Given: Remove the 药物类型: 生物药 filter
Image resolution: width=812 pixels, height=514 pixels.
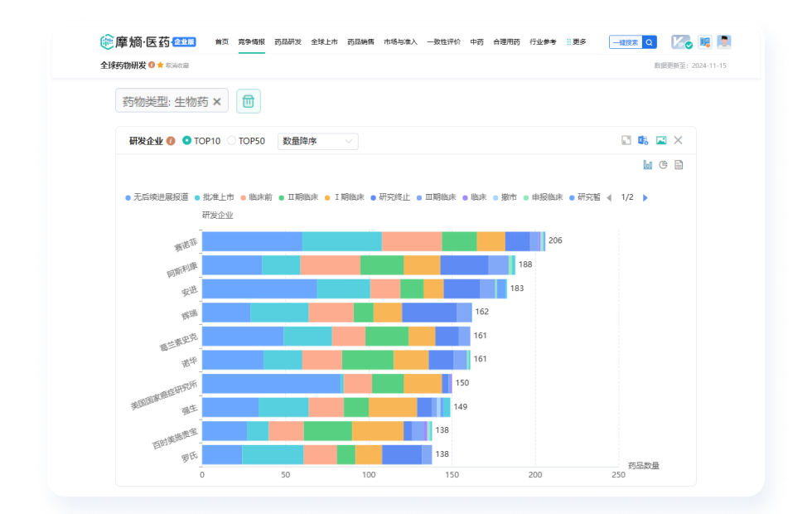Looking at the screenshot, I should click(x=217, y=101).
